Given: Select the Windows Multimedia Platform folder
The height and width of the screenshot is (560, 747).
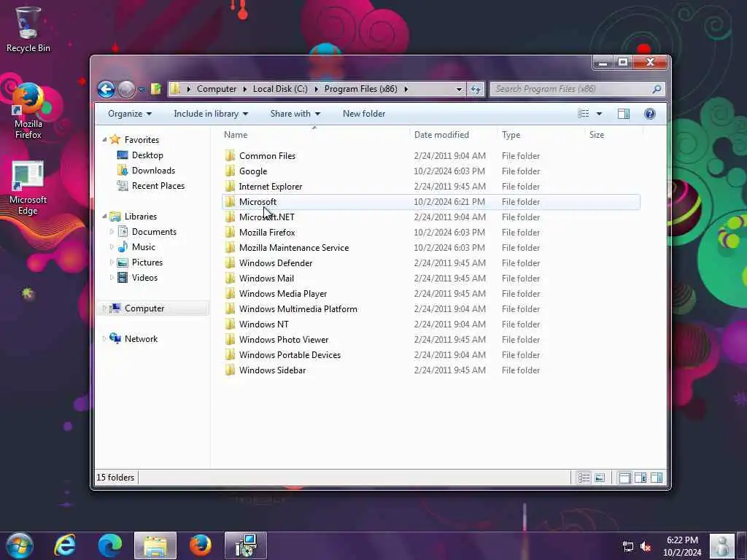Looking at the screenshot, I should [298, 309].
